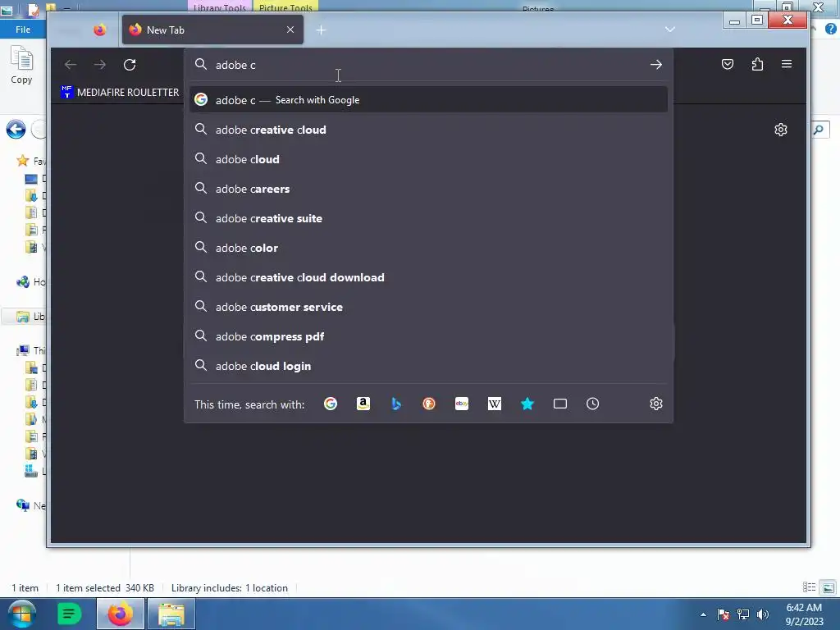Click the taskbar clock showing 6:42 AM
The image size is (840, 630).
click(x=804, y=614)
